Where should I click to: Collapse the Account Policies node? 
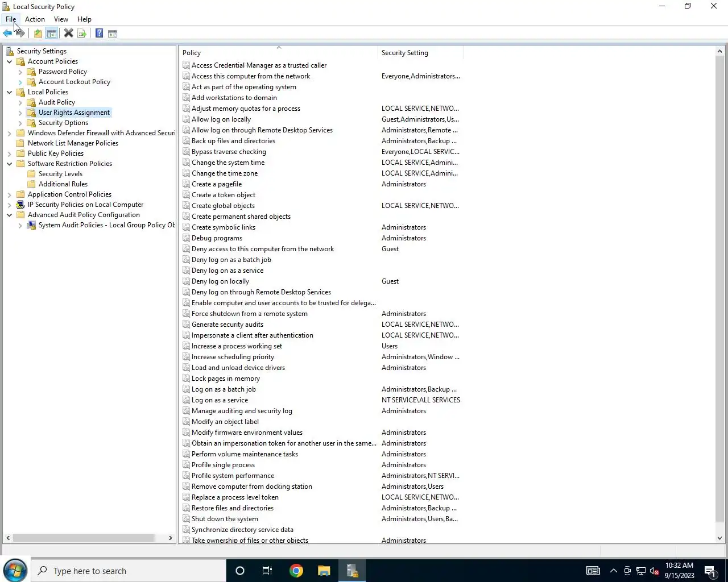click(10, 61)
